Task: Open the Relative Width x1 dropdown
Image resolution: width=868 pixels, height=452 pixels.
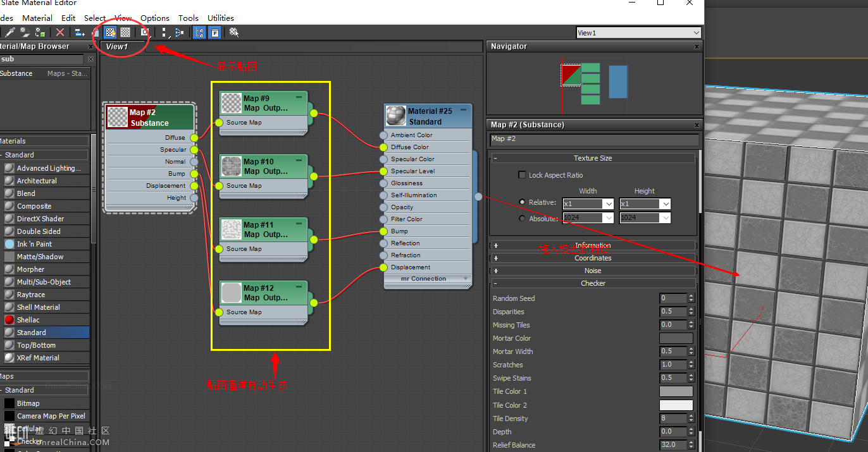Action: coord(608,204)
